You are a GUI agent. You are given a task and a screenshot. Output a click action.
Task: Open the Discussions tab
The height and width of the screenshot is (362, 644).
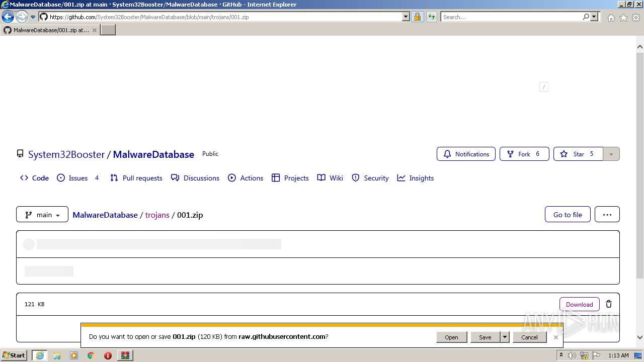[x=195, y=178]
